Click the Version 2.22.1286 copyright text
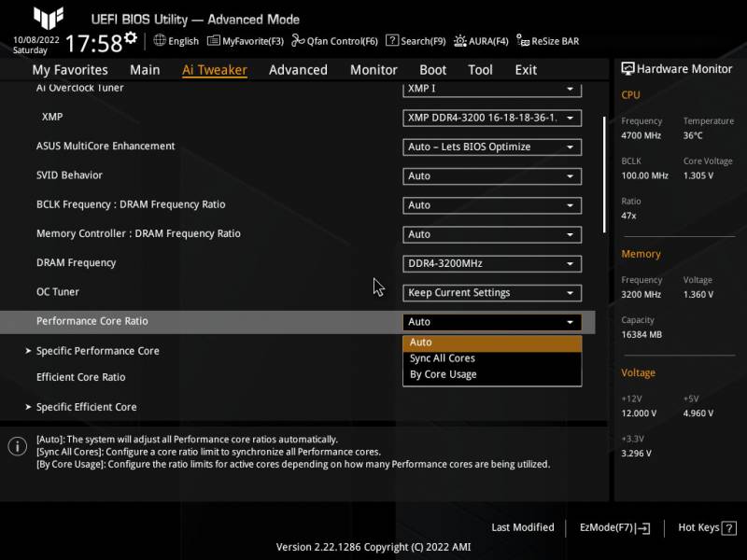This screenshot has width=747, height=560. click(373, 547)
